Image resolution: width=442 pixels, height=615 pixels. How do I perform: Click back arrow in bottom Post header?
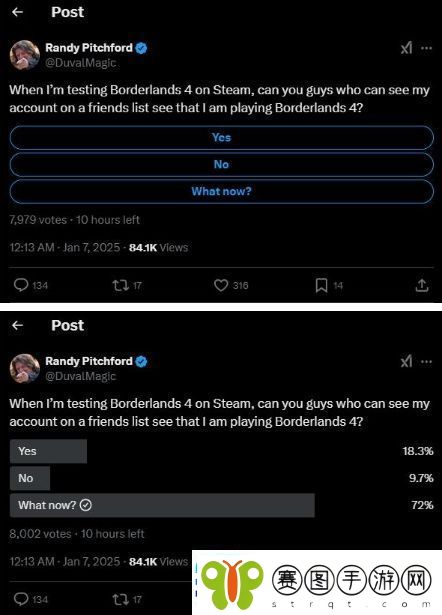17,325
